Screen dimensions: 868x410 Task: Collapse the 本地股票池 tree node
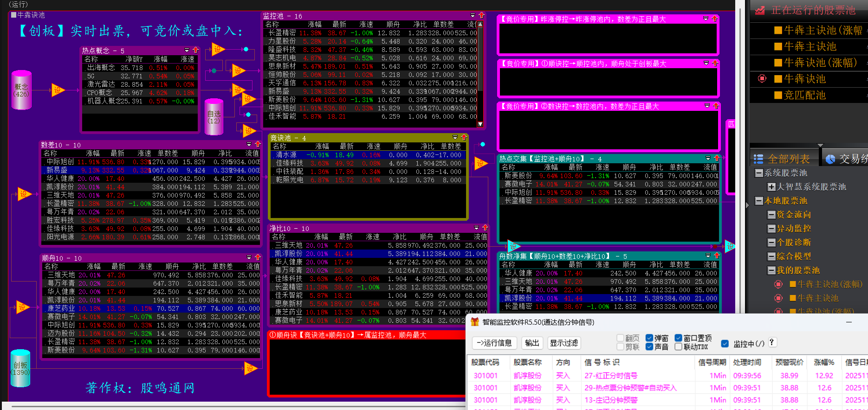pos(759,201)
